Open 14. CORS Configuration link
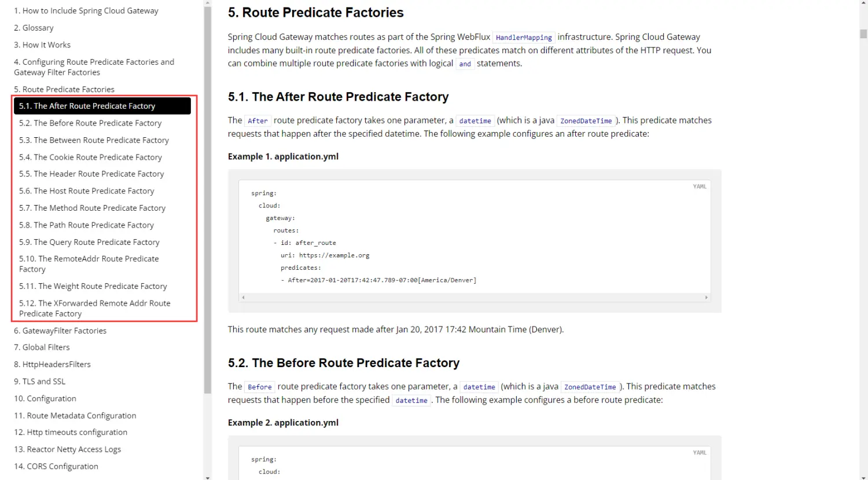Screen dimensions: 868x480 point(56,467)
